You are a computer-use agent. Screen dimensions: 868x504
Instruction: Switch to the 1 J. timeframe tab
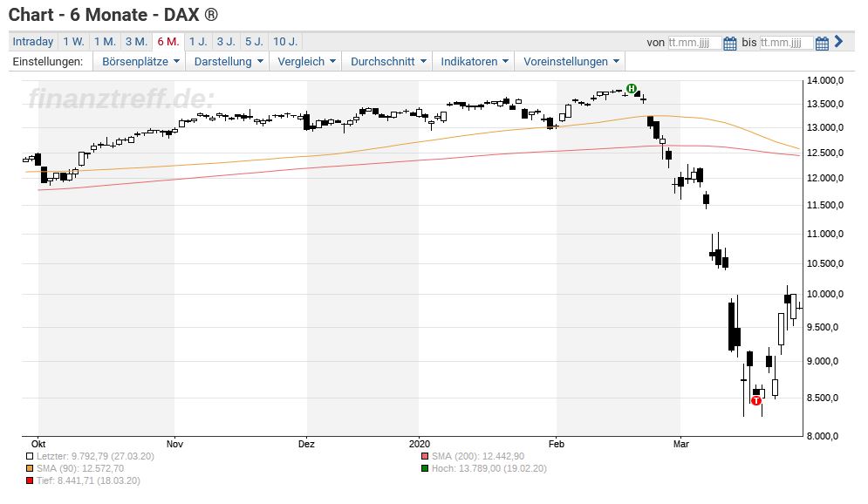(x=198, y=42)
